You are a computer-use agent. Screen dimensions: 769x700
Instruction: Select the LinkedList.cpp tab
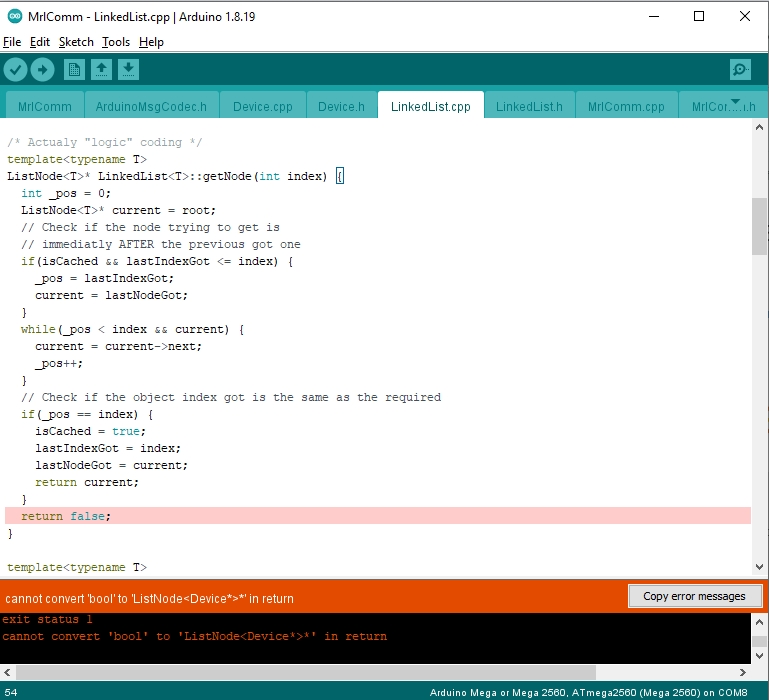tap(431, 106)
